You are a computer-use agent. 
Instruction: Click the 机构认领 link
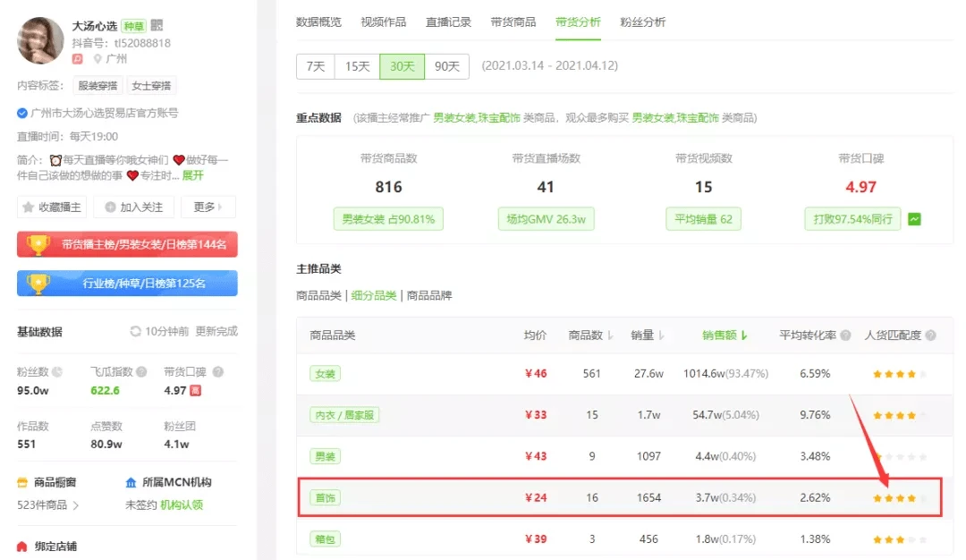pos(182,505)
